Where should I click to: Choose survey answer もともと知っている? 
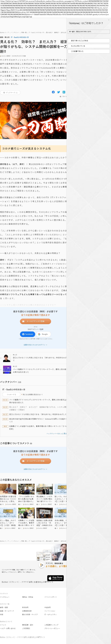tap(89, 46)
